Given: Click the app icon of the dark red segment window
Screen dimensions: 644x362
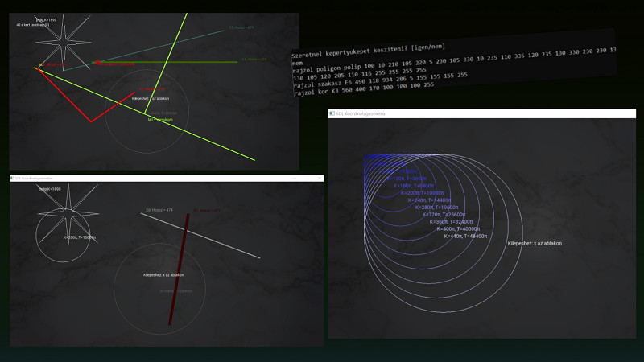Looking at the screenshot, I should (12, 177).
